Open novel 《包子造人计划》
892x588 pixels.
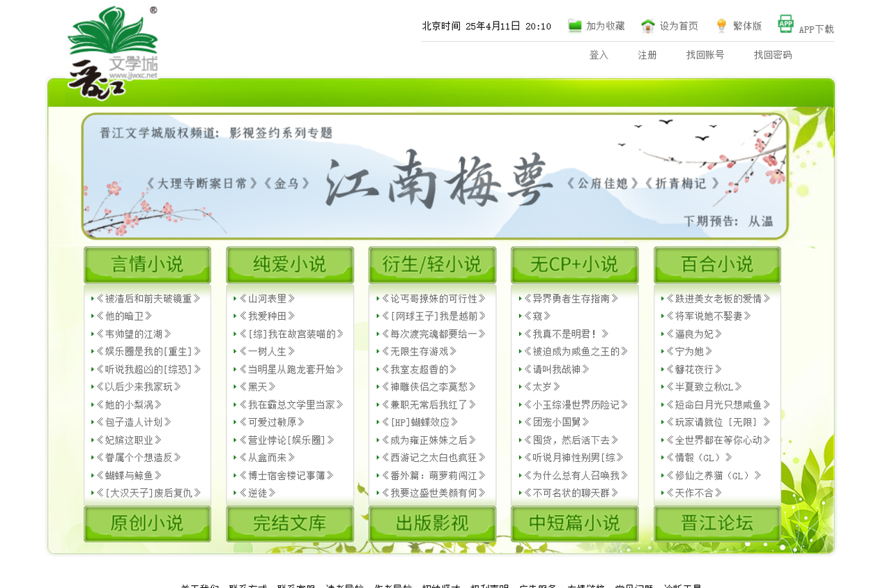[x=134, y=422]
